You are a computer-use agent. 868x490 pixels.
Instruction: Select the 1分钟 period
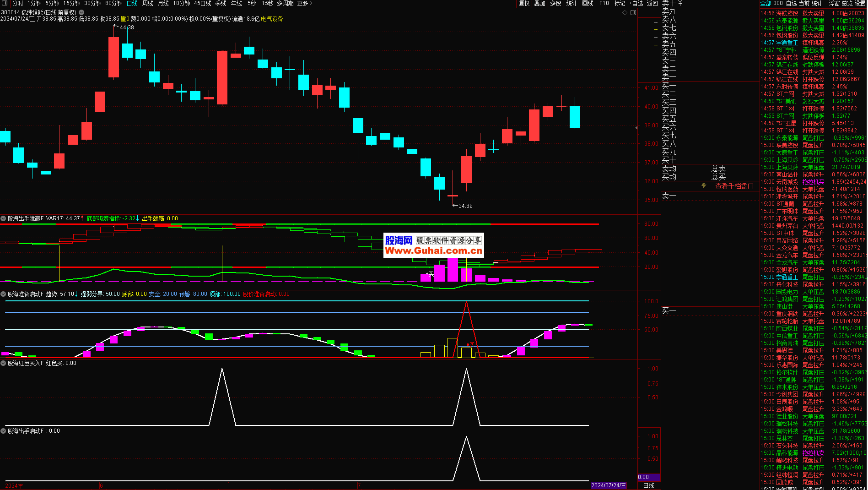coord(34,3)
